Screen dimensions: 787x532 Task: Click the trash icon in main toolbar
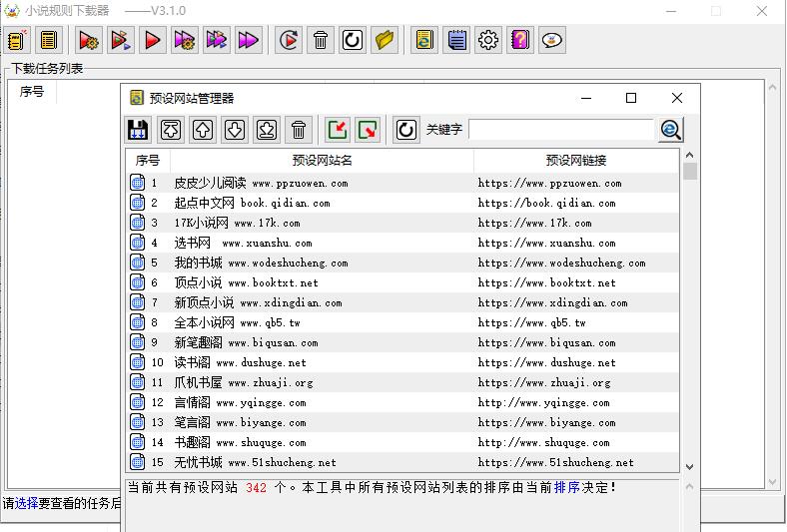tap(321, 40)
